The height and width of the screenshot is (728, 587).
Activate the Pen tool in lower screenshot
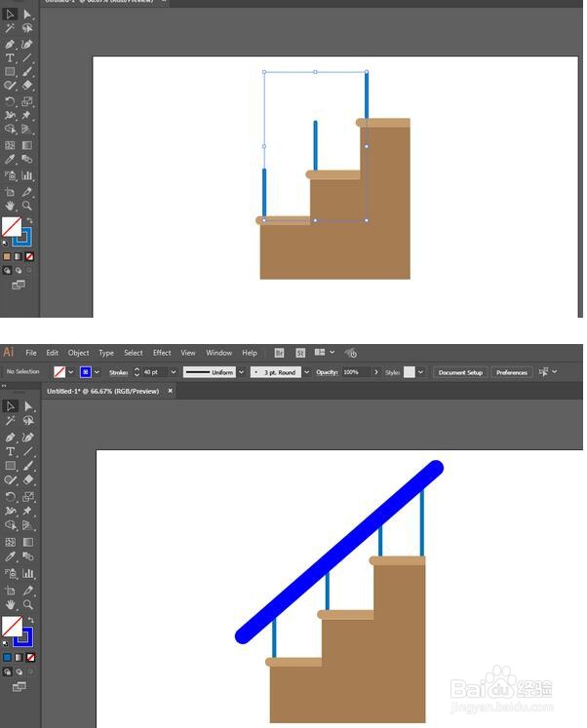point(10,438)
